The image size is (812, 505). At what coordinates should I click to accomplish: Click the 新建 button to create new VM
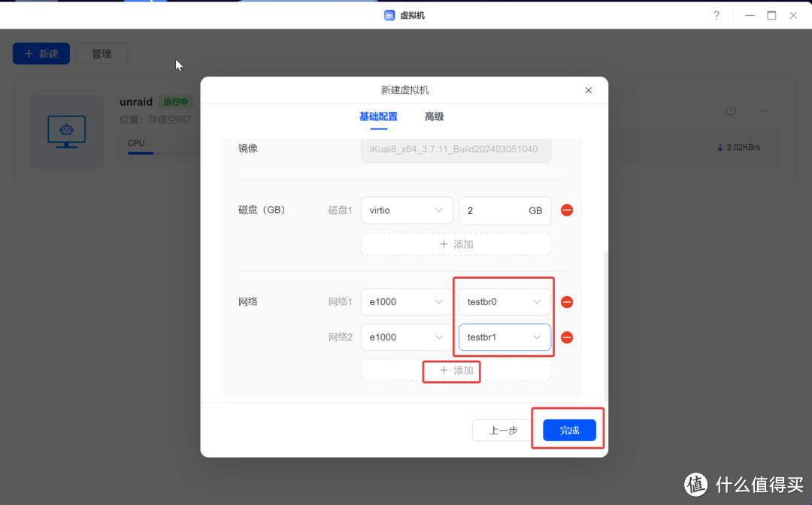(41, 53)
